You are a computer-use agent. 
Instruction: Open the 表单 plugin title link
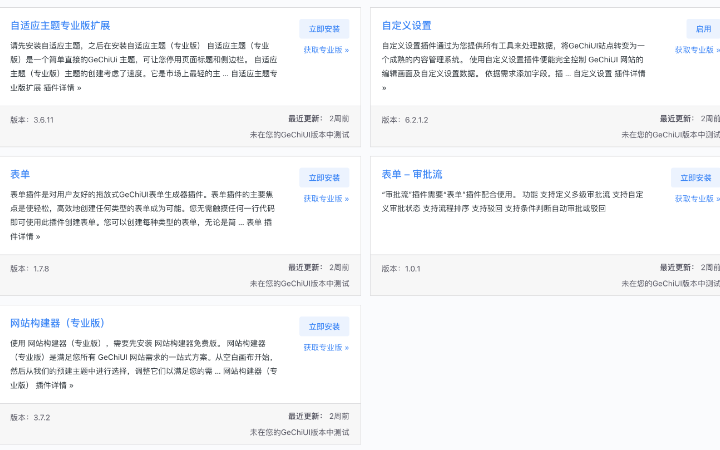(x=20, y=174)
